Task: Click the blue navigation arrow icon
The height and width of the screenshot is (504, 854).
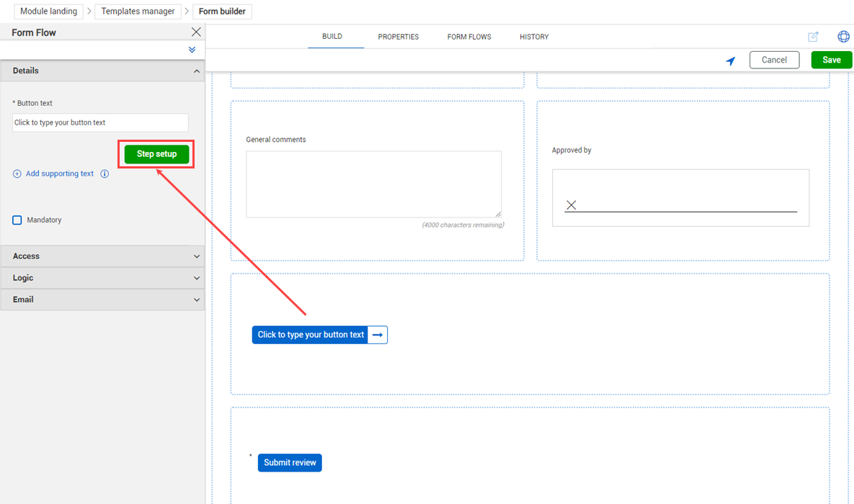Action: (731, 61)
